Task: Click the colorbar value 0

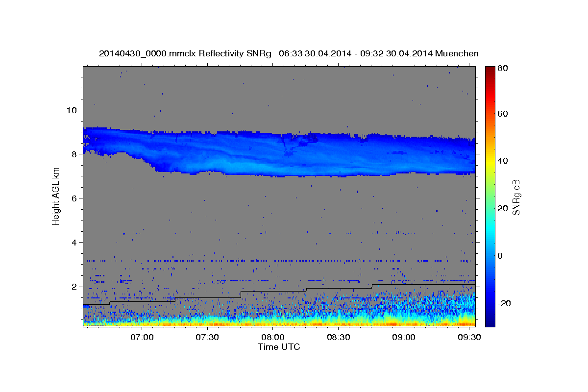Action: [500, 256]
